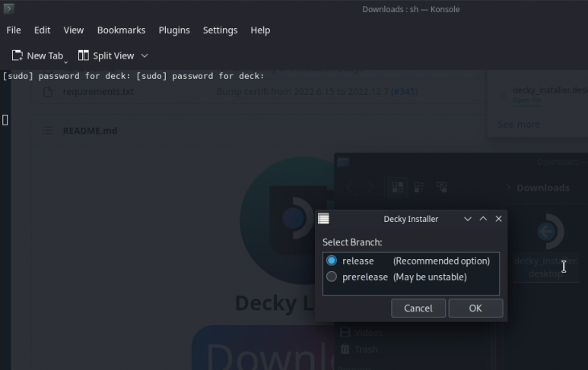Image resolution: width=588 pixels, height=370 pixels.
Task: Click 'Open file' link in browser downloads popup
Action: pos(527,100)
